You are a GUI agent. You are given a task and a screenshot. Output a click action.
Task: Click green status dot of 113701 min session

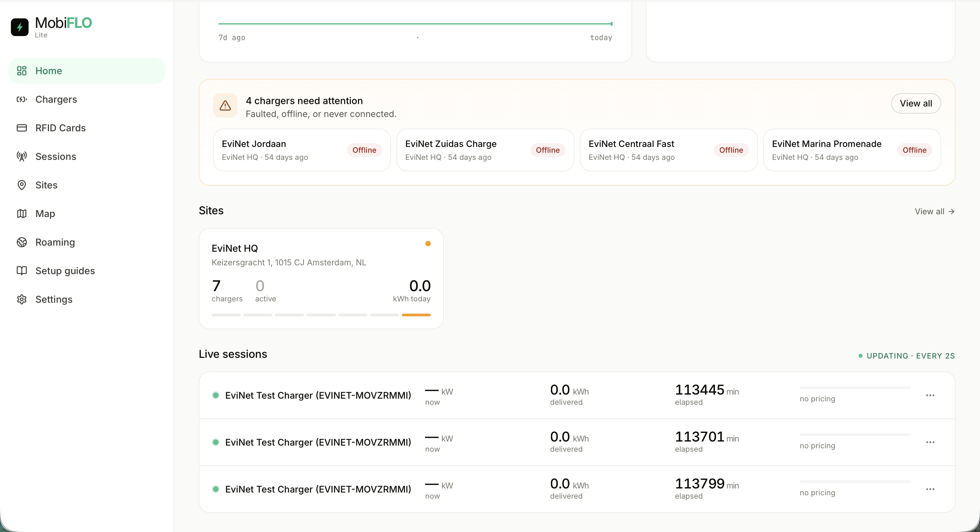click(216, 442)
